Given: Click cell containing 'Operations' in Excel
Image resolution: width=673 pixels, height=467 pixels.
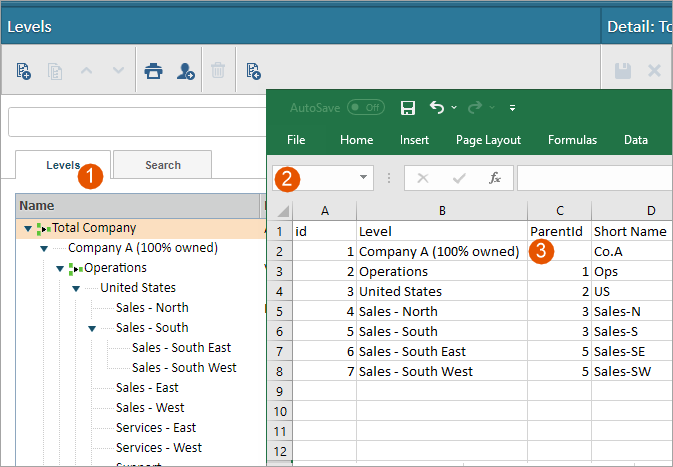Looking at the screenshot, I should coord(442,272).
